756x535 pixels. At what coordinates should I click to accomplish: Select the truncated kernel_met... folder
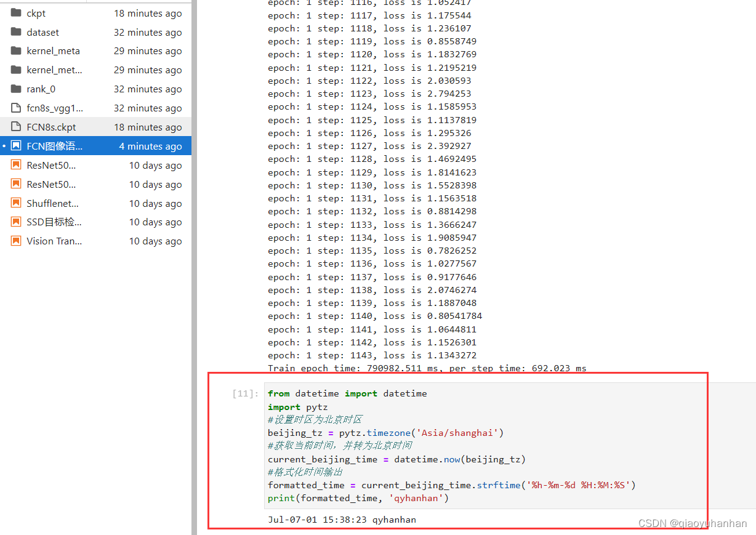pos(54,70)
